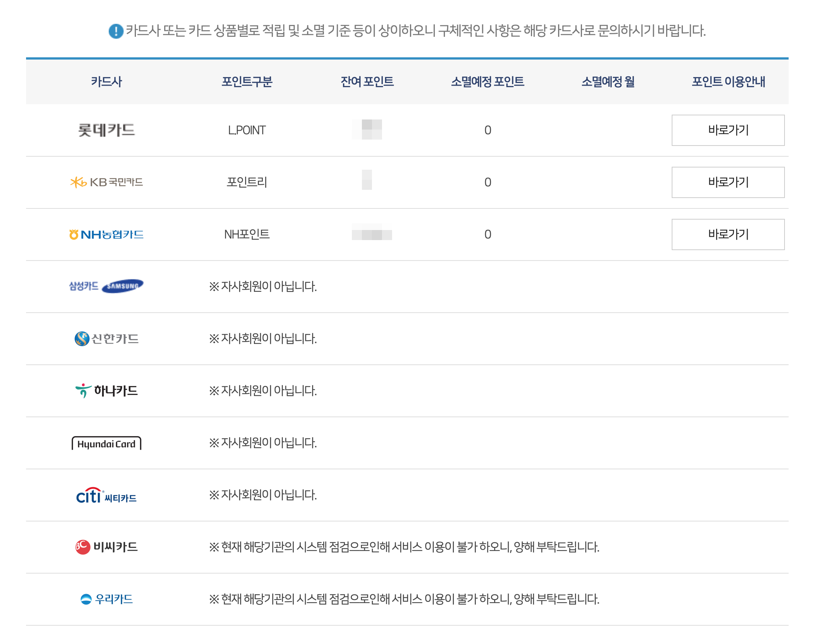840x632 pixels.
Task: Click the blue exclamation notice icon
Action: 116,31
